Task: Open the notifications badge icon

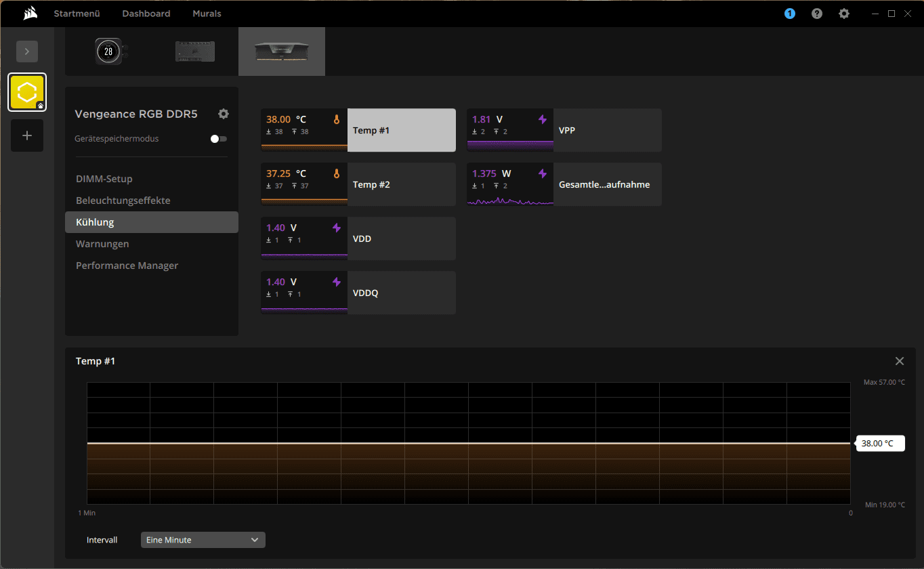Action: click(790, 14)
